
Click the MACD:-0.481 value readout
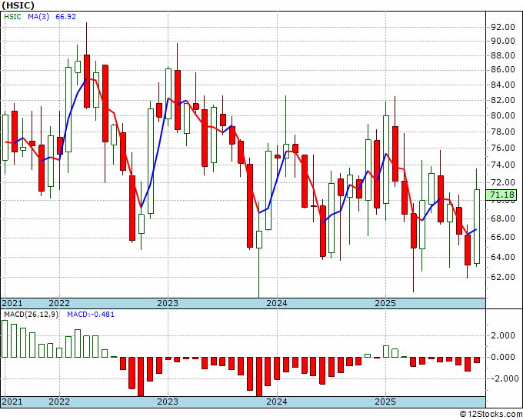coord(91,315)
